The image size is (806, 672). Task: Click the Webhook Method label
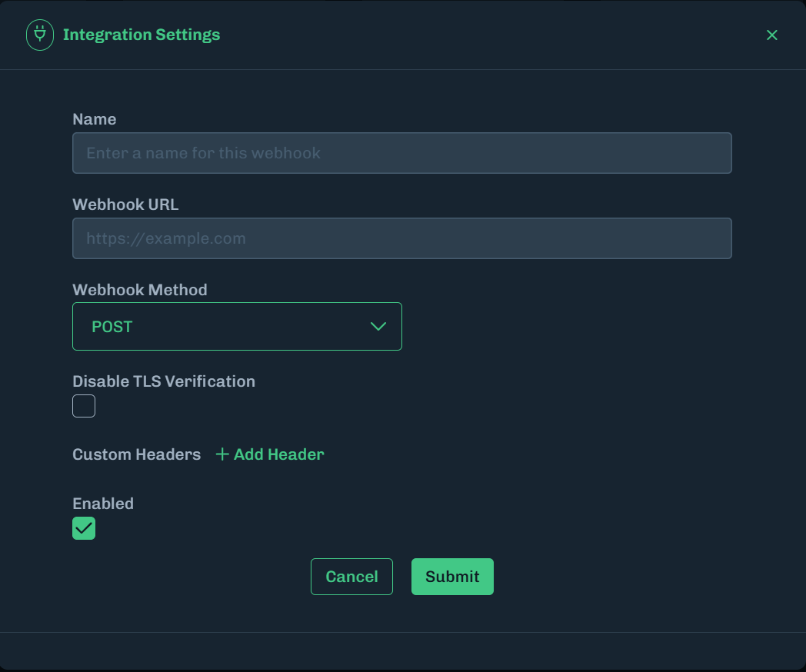(140, 290)
